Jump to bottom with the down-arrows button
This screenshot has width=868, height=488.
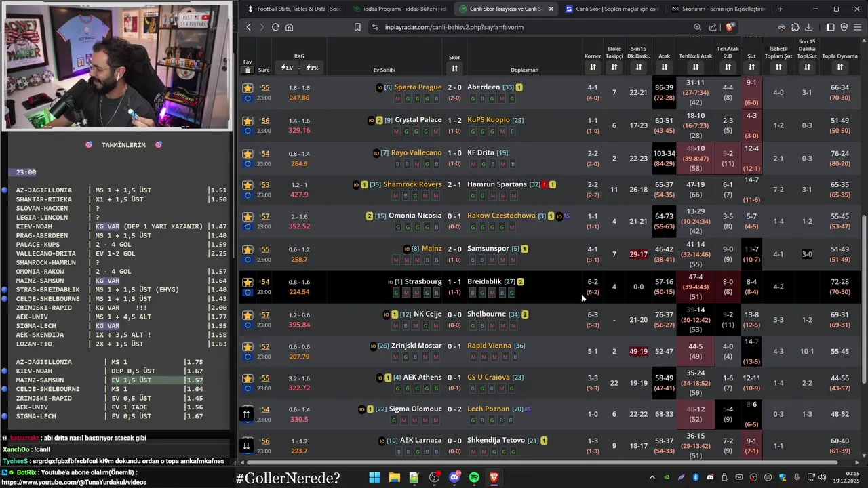(246, 445)
